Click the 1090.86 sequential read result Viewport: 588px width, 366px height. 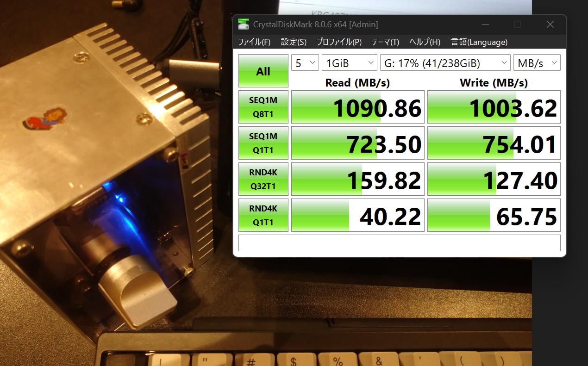pos(357,107)
